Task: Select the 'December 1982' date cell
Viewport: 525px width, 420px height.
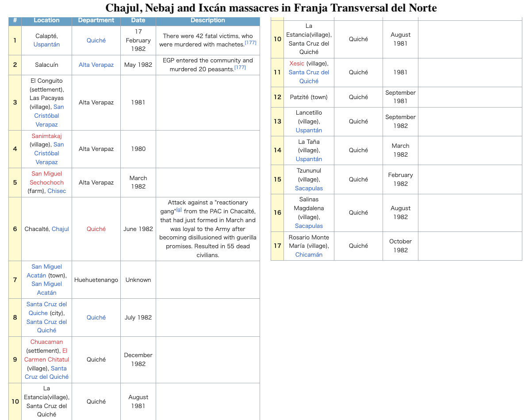Action: pos(138,360)
